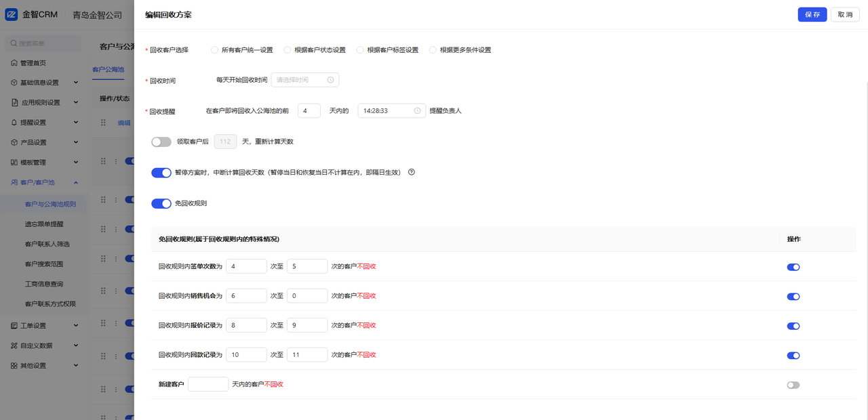Toggle the 报价记录 rule switch
Image resolution: width=868 pixels, height=420 pixels.
coord(793,326)
